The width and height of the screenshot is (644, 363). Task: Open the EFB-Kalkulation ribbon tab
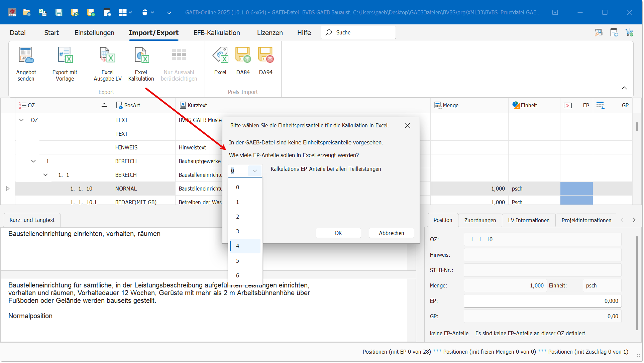[217, 33]
